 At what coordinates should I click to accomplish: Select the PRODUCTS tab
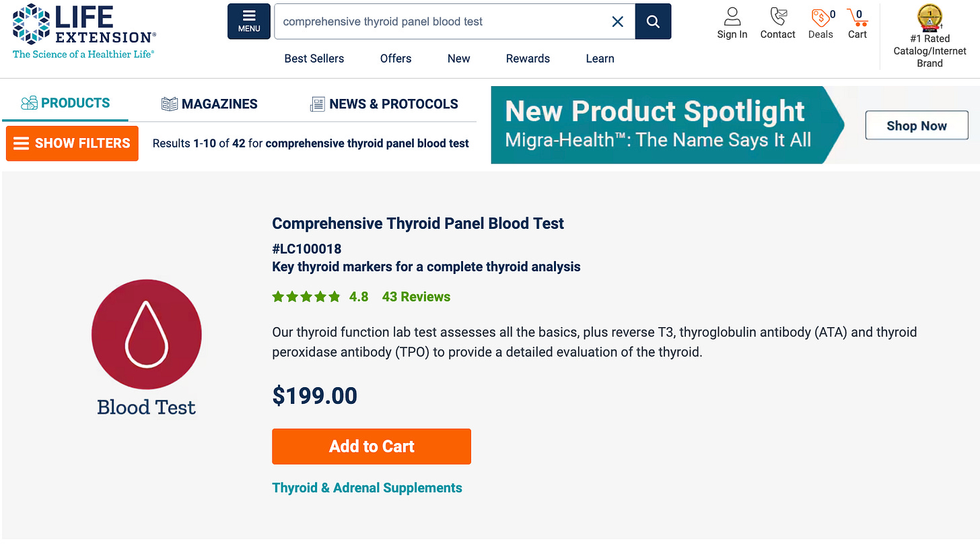pyautogui.click(x=65, y=103)
